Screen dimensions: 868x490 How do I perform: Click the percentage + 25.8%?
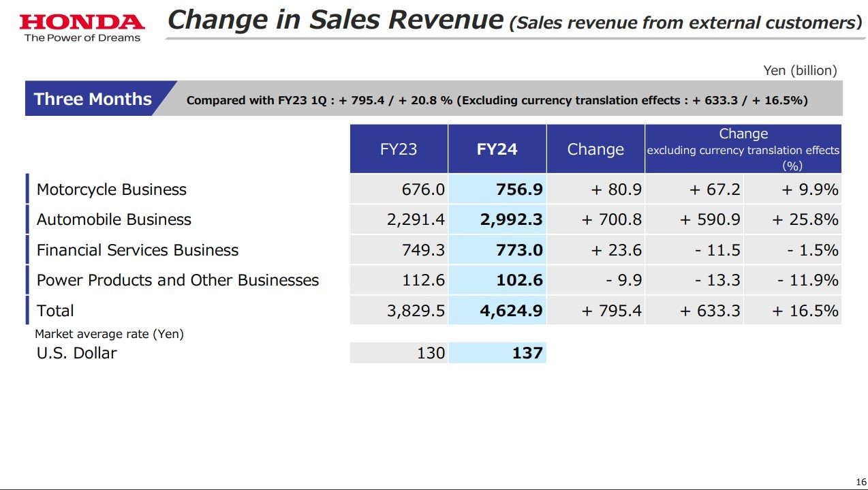pos(805,219)
